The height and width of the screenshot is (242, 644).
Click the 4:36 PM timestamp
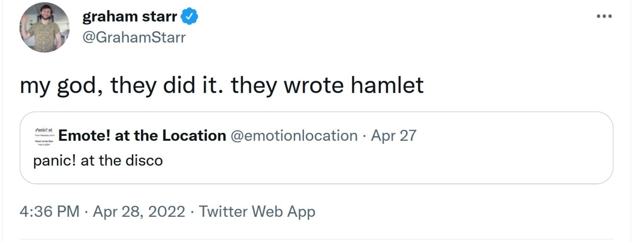pos(49,211)
